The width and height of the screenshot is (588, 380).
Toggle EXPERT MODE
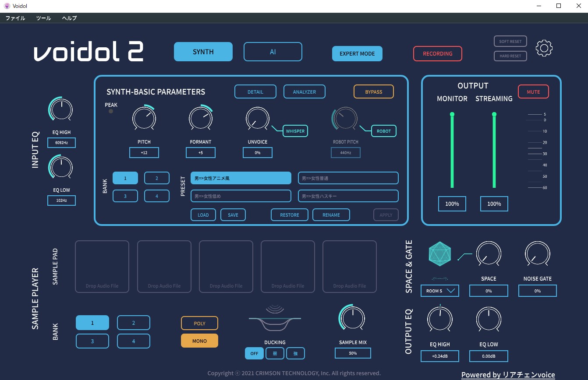[357, 53]
